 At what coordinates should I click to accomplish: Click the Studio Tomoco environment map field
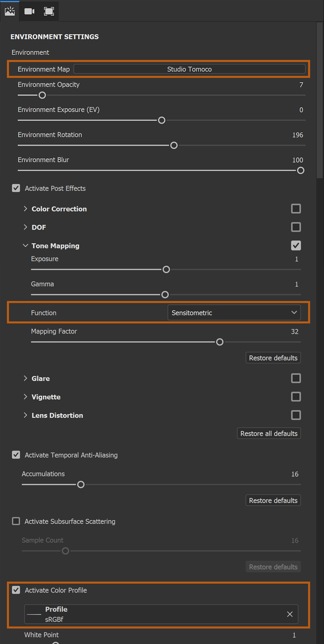[x=189, y=69]
